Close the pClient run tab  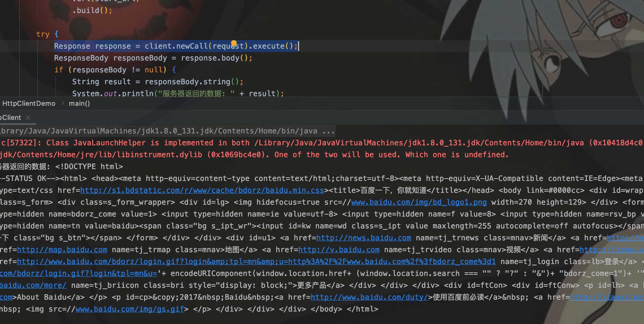pos(28,118)
